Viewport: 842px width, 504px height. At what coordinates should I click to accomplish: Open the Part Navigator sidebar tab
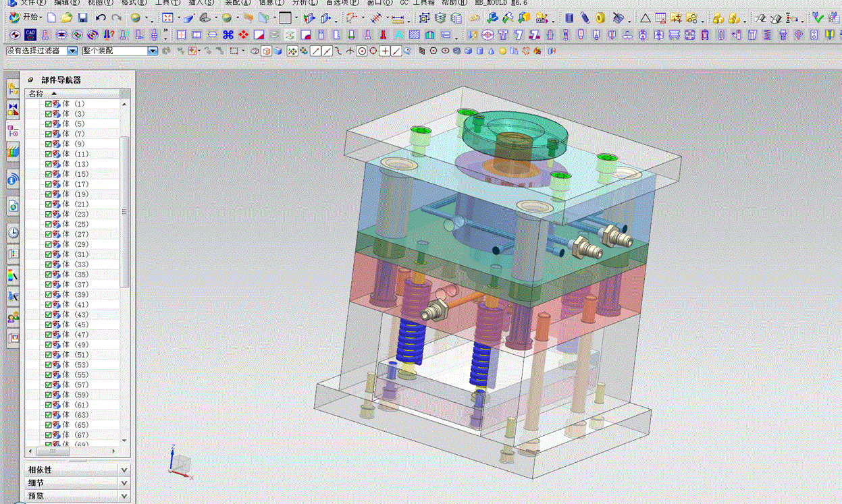[x=13, y=131]
